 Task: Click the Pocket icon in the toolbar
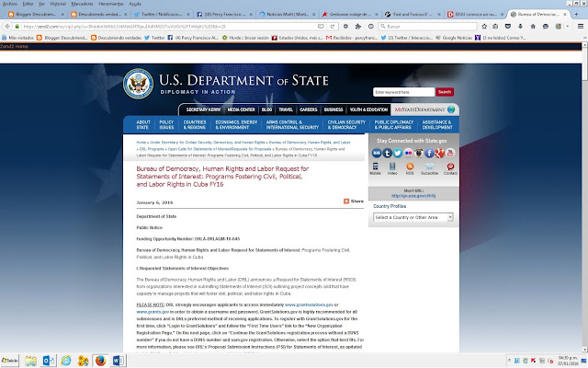[x=508, y=27]
